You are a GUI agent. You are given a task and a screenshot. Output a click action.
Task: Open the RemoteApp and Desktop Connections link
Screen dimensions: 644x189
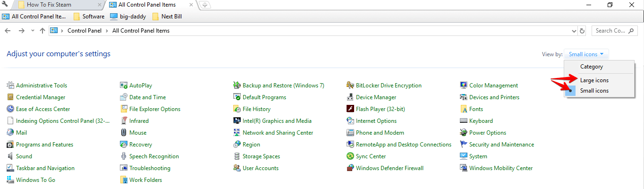(404, 145)
